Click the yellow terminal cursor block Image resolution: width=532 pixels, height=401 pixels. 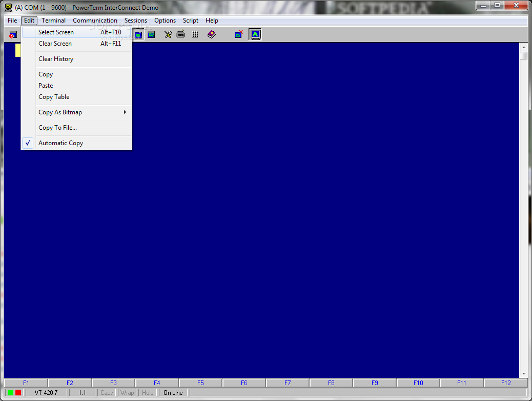18,50
